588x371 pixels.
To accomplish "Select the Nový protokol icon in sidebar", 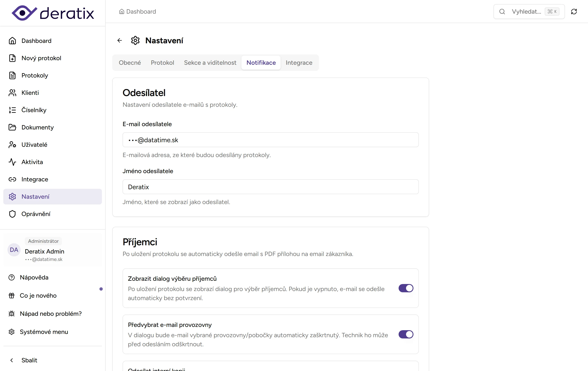I will coord(12,58).
